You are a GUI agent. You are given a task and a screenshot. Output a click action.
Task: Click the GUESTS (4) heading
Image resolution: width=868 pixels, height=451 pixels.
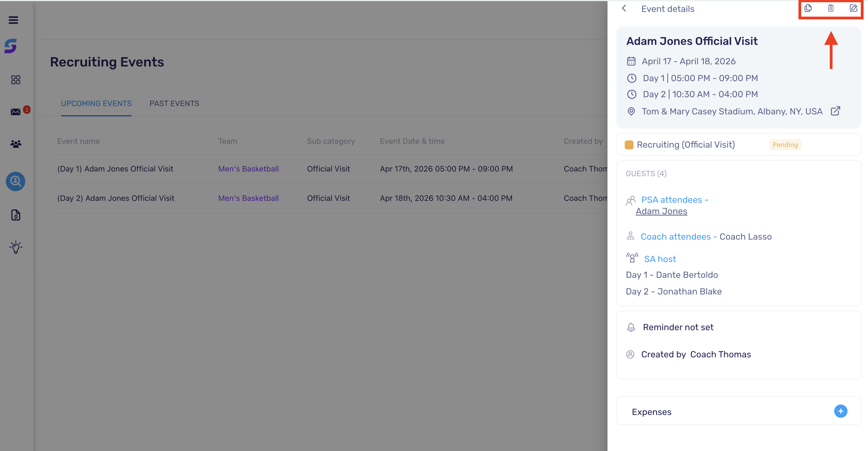[x=646, y=173]
